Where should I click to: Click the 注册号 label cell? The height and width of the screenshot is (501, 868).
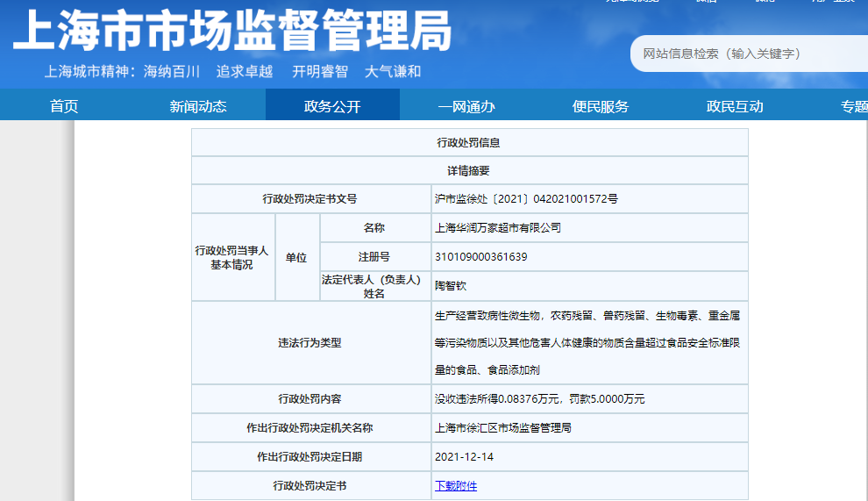[375, 257]
